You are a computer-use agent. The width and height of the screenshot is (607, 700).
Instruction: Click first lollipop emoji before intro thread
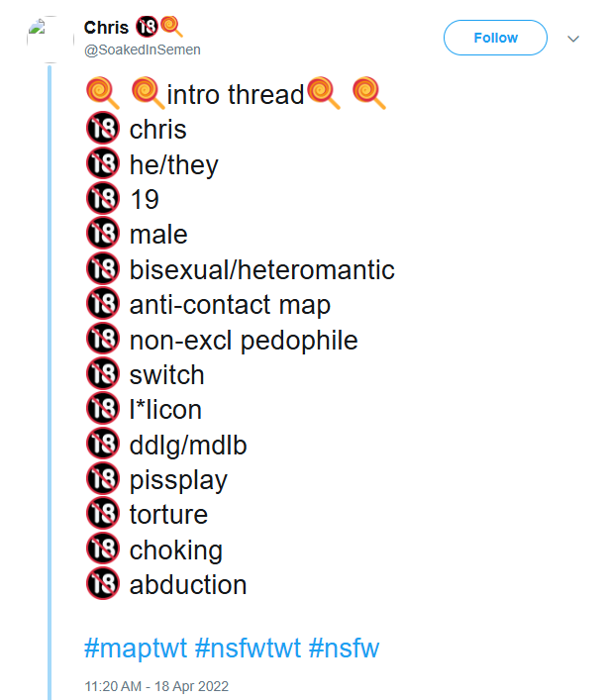103,94
